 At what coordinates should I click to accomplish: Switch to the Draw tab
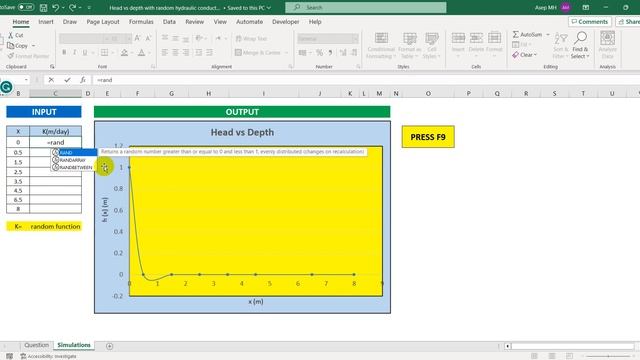pos(70,22)
